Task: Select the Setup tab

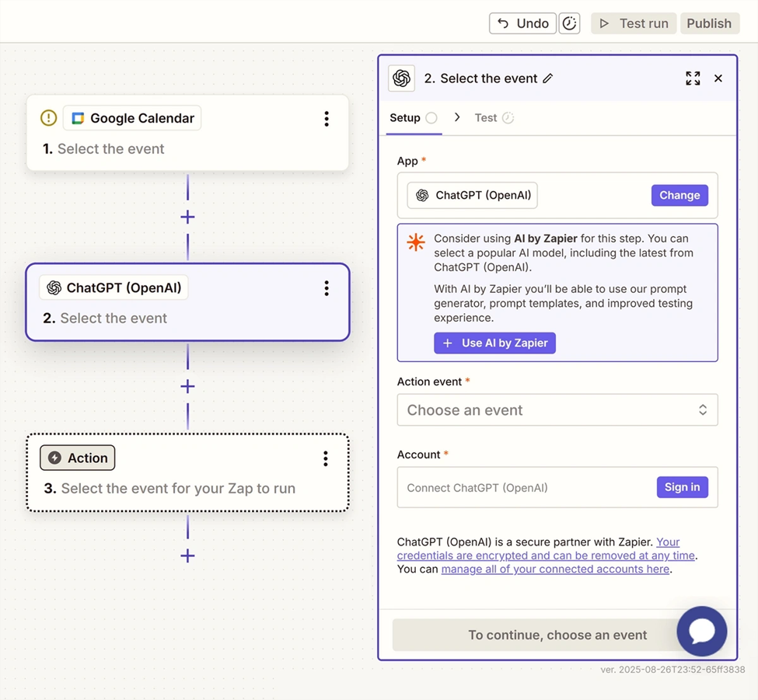Action: (x=405, y=118)
